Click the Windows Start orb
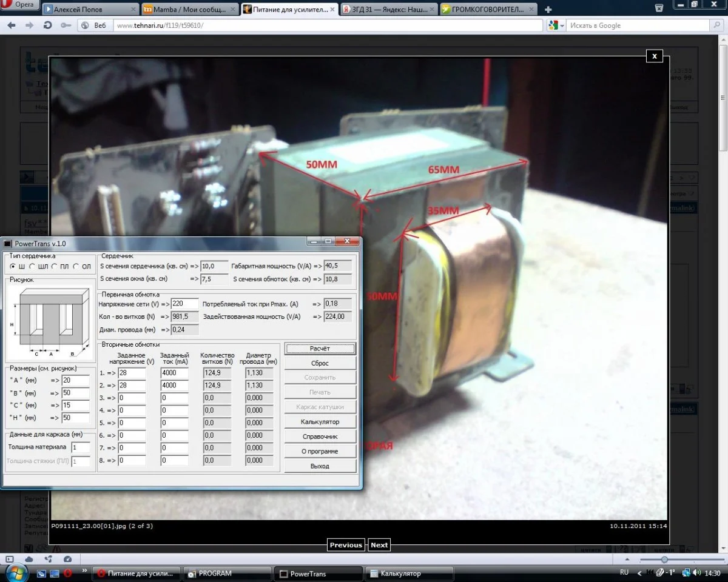728x582 pixels. [x=16, y=572]
